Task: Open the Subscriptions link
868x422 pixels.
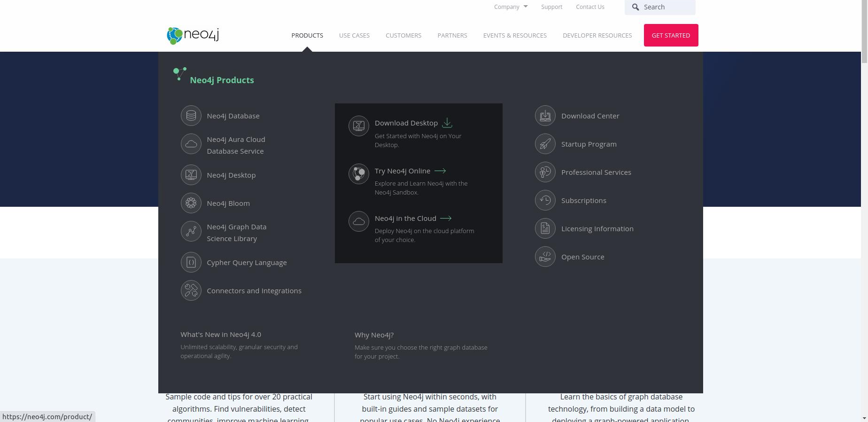Action: (584, 201)
